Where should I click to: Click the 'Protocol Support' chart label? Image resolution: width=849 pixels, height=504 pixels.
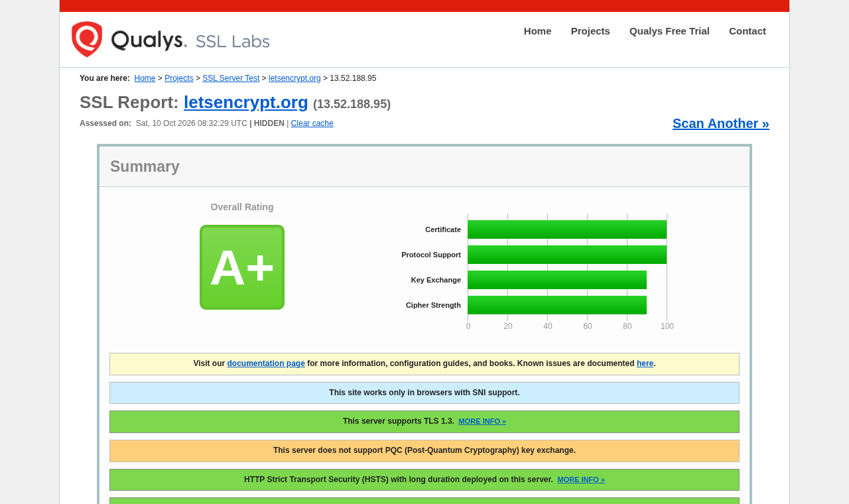(431, 255)
